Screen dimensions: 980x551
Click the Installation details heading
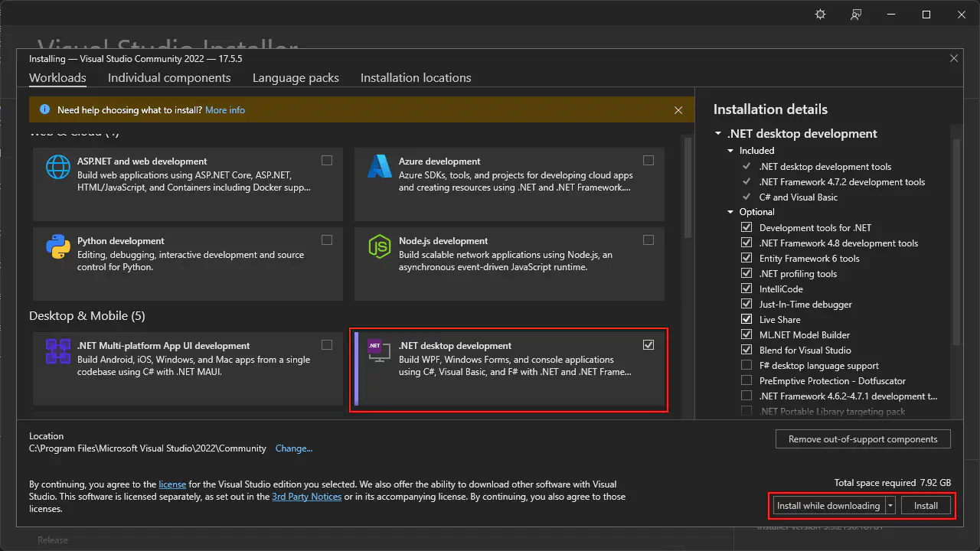click(x=770, y=109)
